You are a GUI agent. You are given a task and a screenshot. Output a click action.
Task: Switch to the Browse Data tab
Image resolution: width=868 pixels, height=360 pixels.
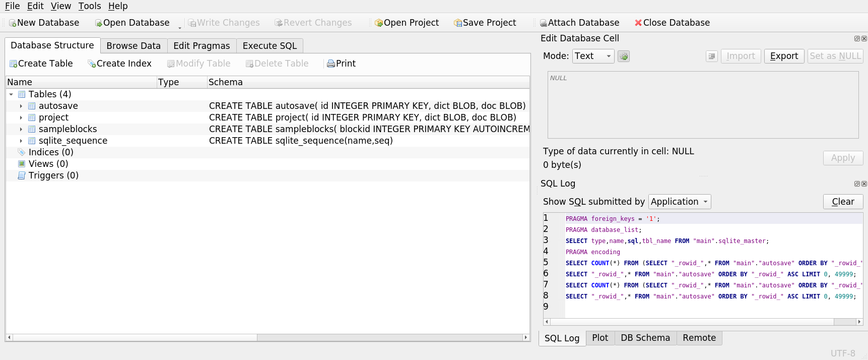pyautogui.click(x=133, y=46)
